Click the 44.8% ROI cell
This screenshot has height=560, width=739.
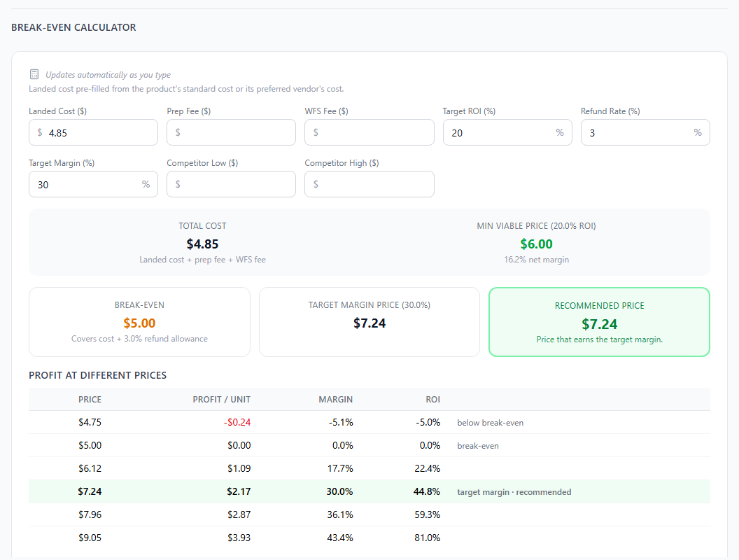click(427, 491)
